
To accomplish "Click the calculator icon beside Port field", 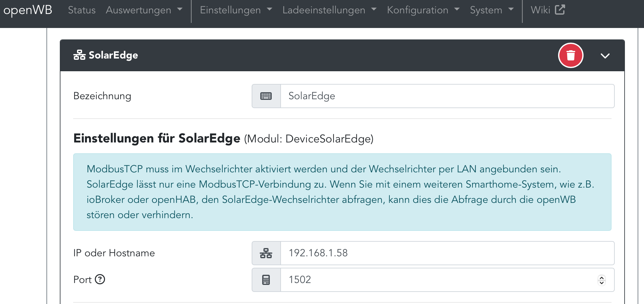I will click(x=266, y=280).
